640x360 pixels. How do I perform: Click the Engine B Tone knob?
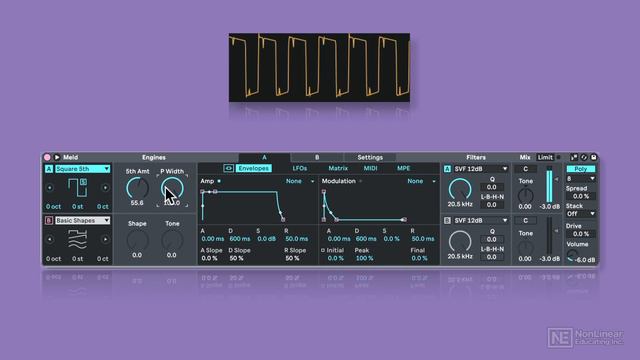172,241
